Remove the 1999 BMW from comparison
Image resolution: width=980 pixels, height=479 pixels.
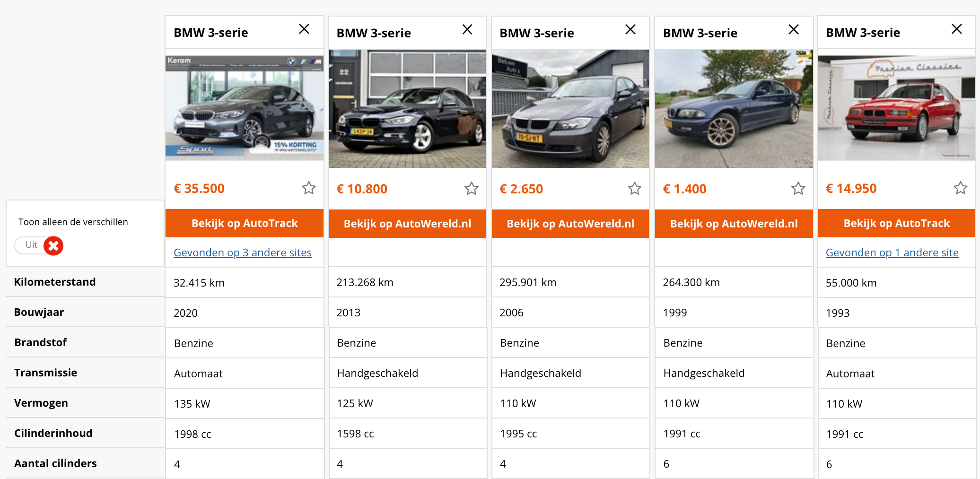pyautogui.click(x=794, y=30)
